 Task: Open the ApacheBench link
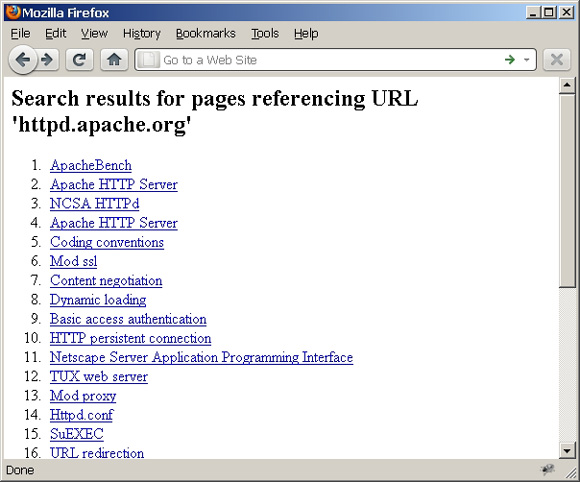91,165
